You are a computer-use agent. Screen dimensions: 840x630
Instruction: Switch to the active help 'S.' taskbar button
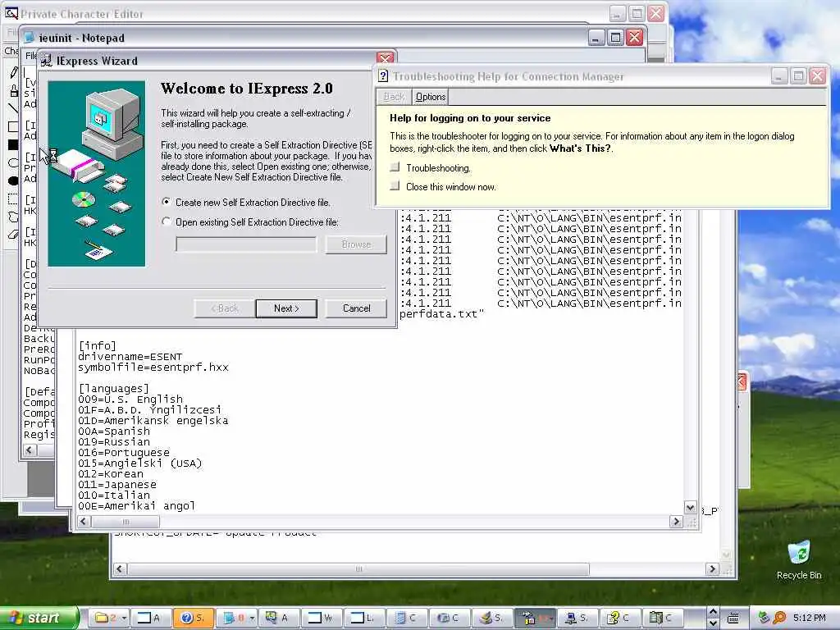(194, 618)
